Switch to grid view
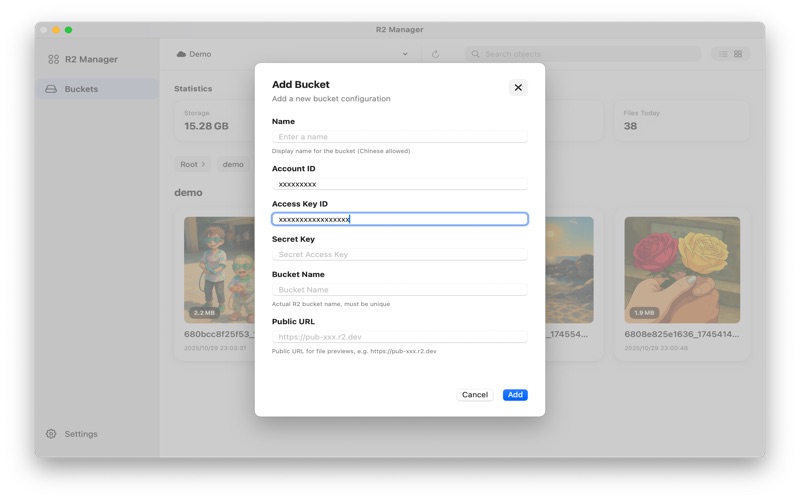 [738, 54]
